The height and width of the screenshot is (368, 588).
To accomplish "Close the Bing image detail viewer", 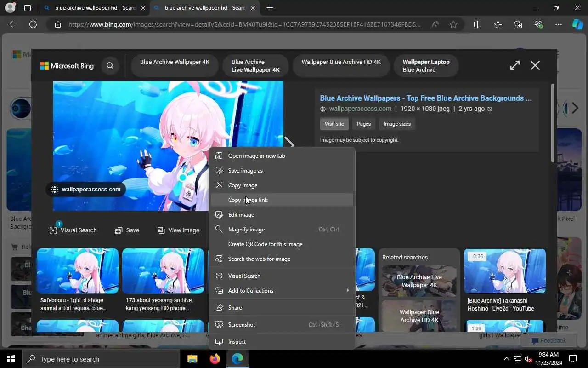I will coord(535,65).
